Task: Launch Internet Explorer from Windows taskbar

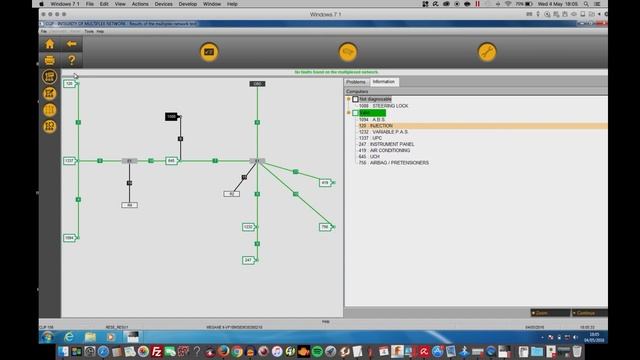Action: (69, 337)
